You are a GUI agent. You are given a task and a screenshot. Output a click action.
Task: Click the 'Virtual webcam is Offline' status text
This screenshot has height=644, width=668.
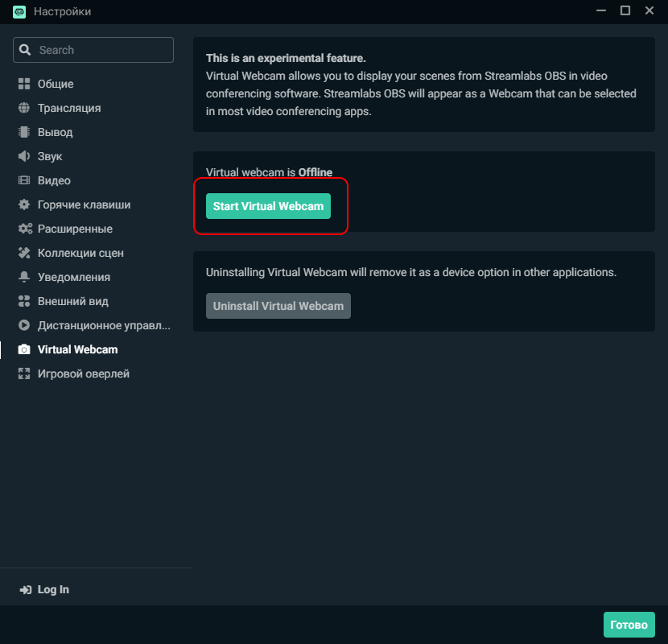(269, 172)
